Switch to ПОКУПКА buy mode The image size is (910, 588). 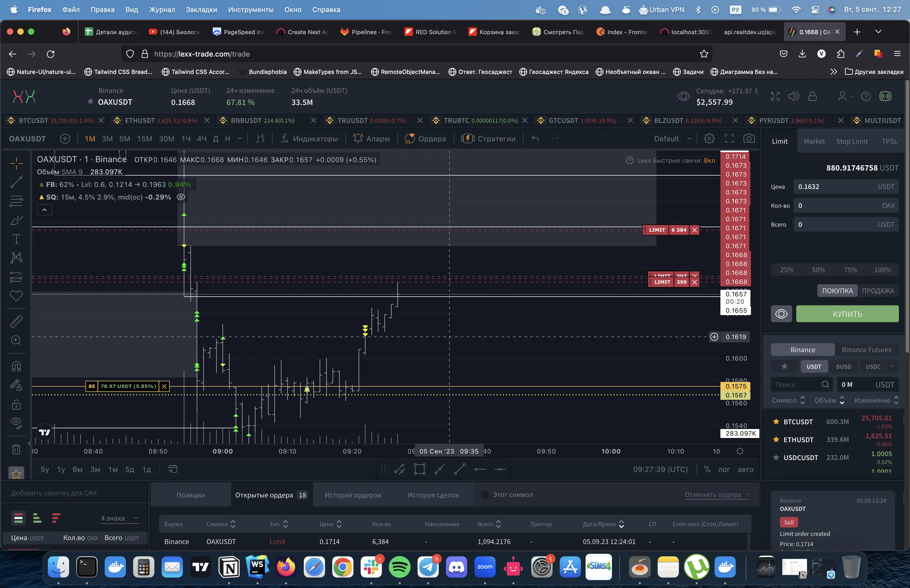pos(837,291)
